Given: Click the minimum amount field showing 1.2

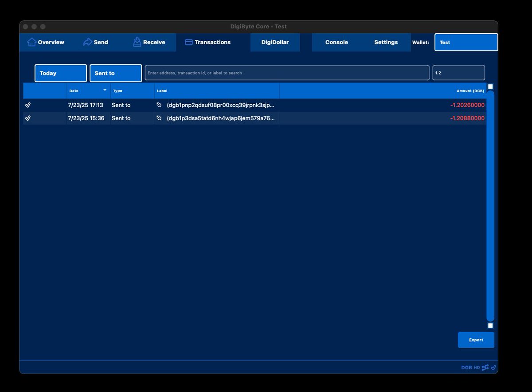Looking at the screenshot, I should click(458, 73).
